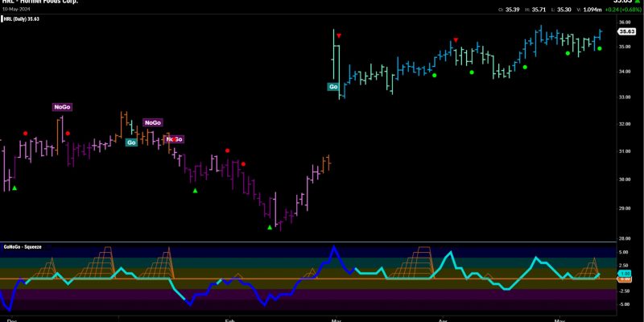Click the NoGo label just right of the January Go label
Viewport: 644px width, 322px height.
pyautogui.click(x=153, y=122)
